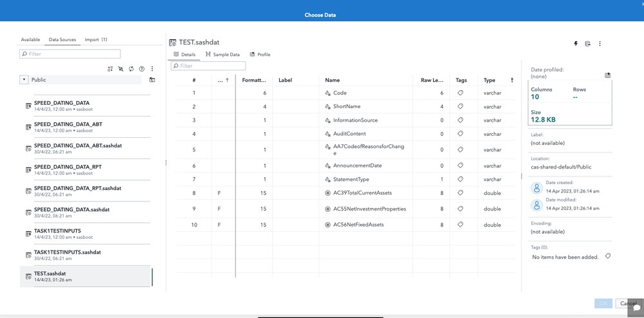Click the sort options icon above the Public list
644x318 pixels.
[x=110, y=69]
